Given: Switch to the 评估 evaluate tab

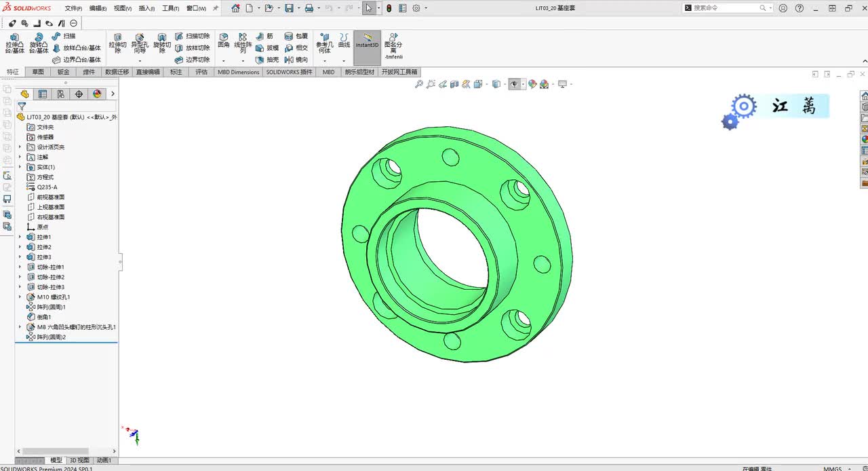Looking at the screenshot, I should (x=201, y=72).
